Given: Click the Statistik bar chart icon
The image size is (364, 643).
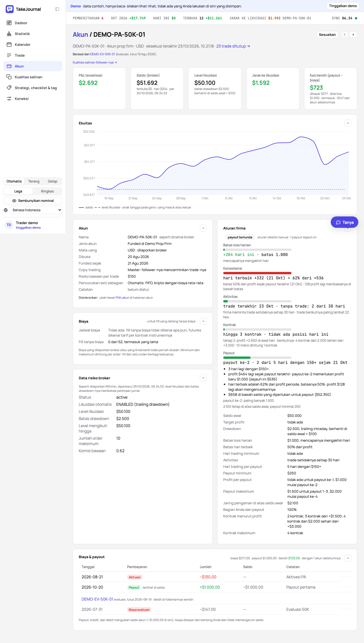Looking at the screenshot, I should (x=9, y=34).
